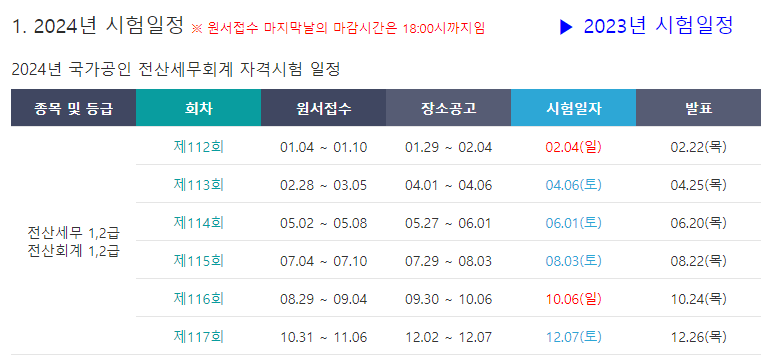This screenshot has width=775, height=361.
Task: Click the 회차 column header
Action: click(198, 108)
